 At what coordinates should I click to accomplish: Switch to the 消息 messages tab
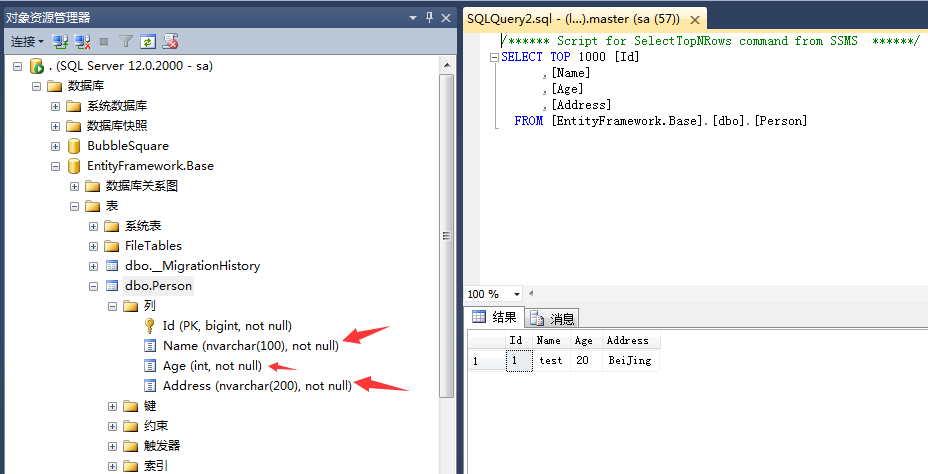(x=552, y=319)
